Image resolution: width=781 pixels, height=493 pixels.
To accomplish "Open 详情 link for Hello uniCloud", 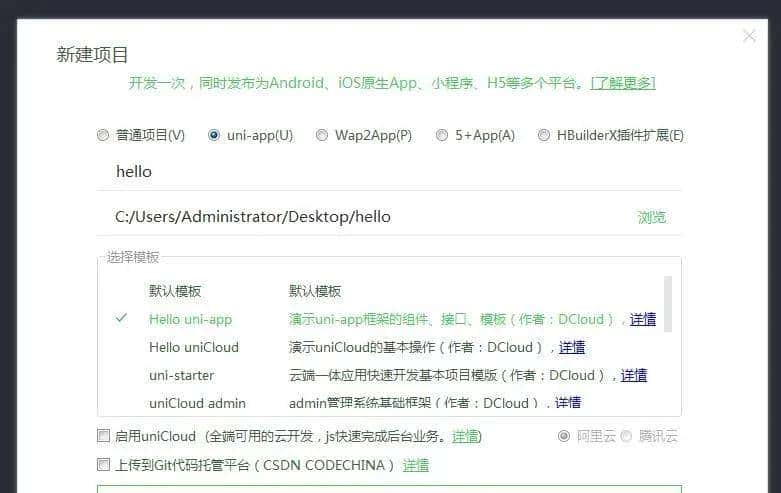I will coord(572,347).
